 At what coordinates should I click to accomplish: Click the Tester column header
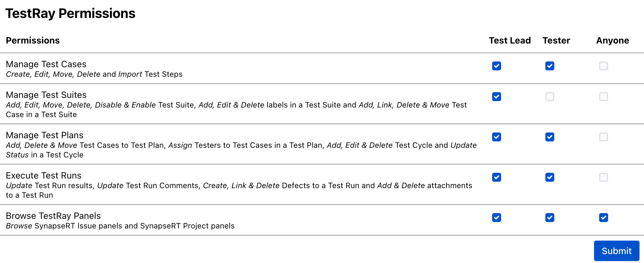pyautogui.click(x=556, y=41)
